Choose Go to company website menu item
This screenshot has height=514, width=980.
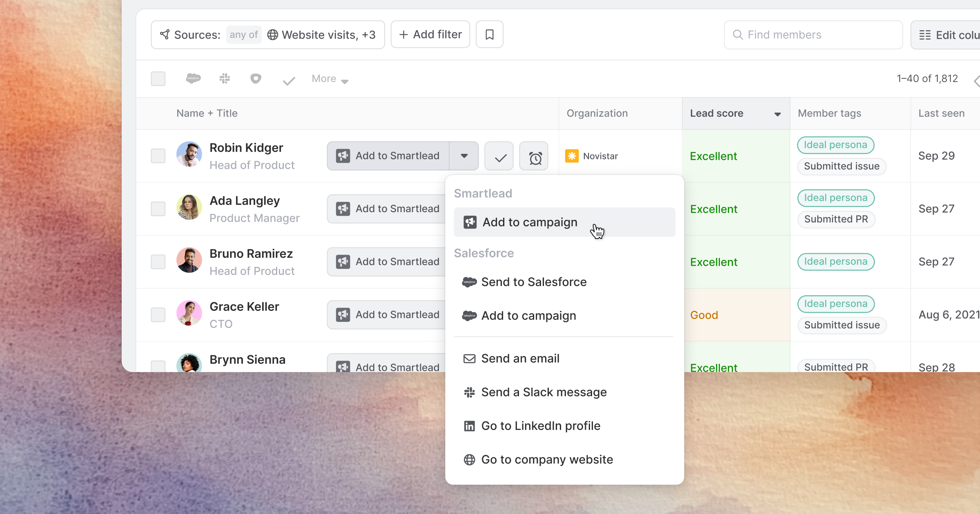pos(564,460)
